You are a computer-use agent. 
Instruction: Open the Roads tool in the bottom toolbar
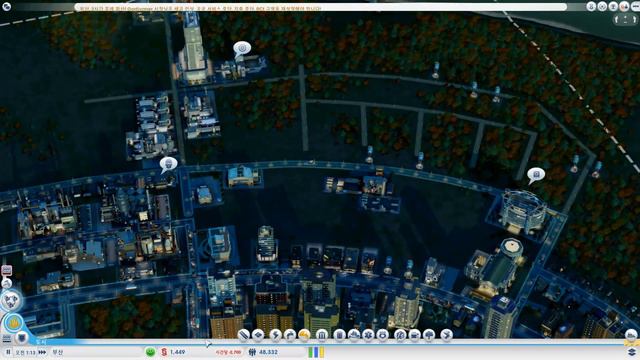pyautogui.click(x=243, y=335)
